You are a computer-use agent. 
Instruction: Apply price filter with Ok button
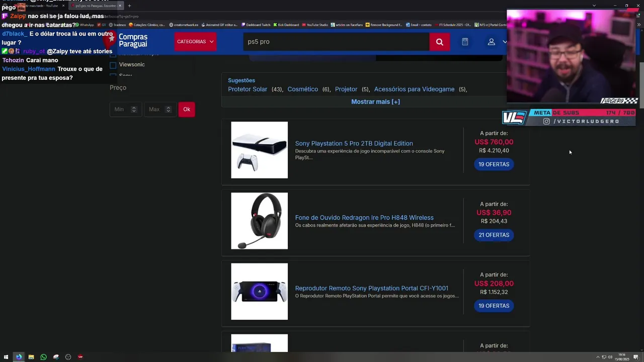tap(187, 109)
